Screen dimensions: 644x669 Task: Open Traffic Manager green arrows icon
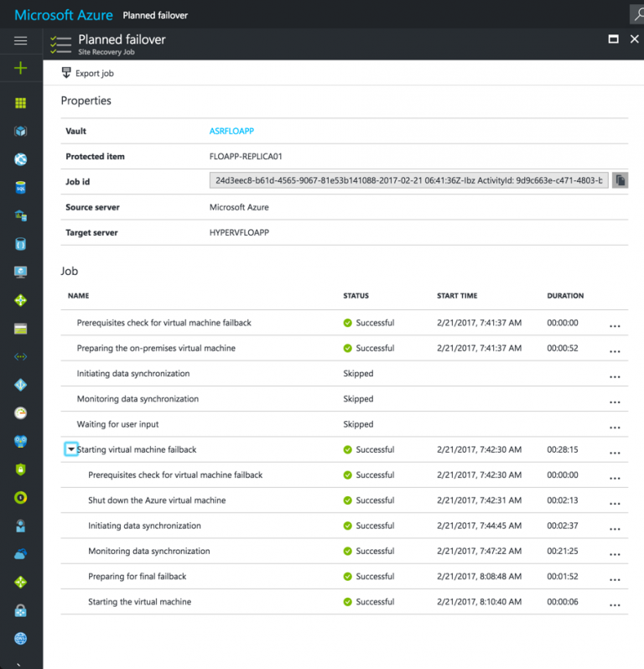[x=20, y=582]
